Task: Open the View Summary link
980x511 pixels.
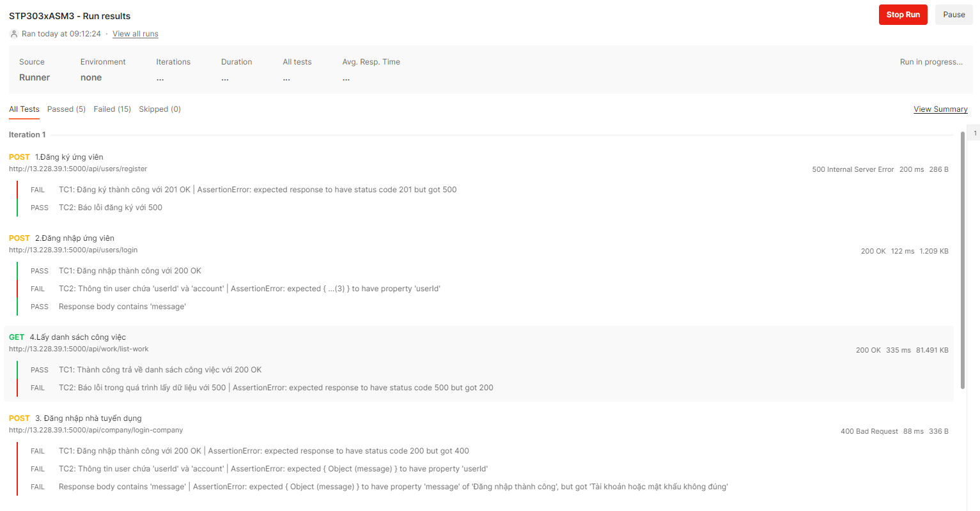Action: pos(940,109)
